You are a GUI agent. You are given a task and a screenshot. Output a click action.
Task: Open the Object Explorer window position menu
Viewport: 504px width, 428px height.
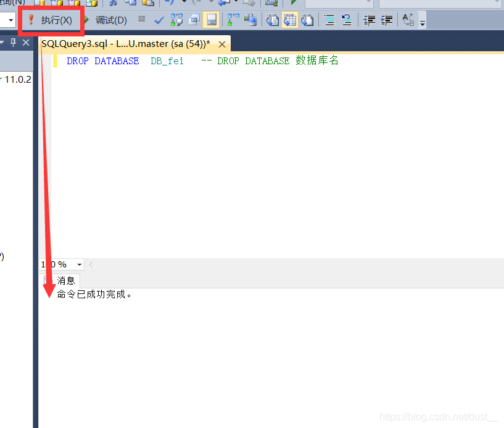pyautogui.click(x=2, y=43)
